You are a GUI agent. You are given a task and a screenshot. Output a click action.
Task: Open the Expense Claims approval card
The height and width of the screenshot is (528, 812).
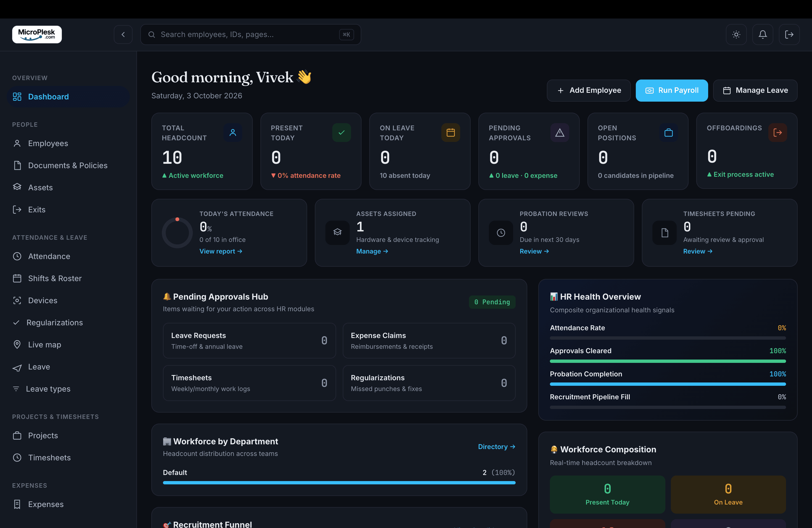coord(429,341)
